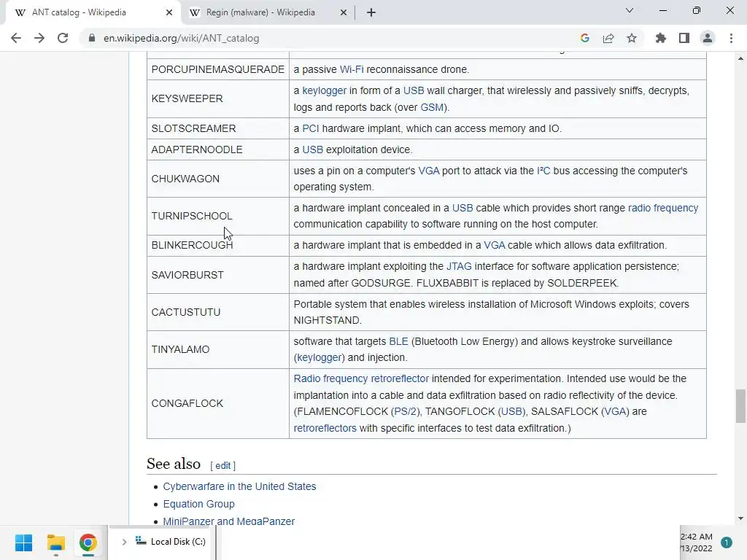Image resolution: width=747 pixels, height=560 pixels.
Task: Open the Wi-Fi link in PORCUPINEMASQUERADE row
Action: point(352,69)
